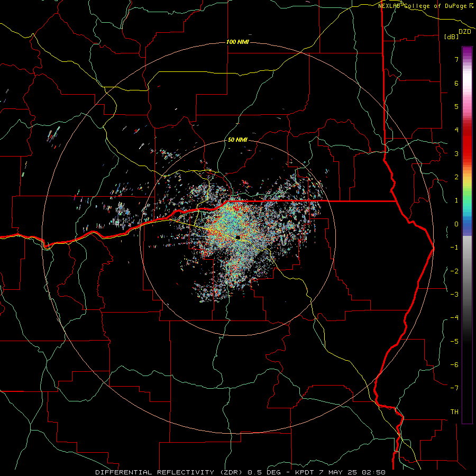476x476 pixels.
Task: Click the black radar site dot
Action: point(238,237)
